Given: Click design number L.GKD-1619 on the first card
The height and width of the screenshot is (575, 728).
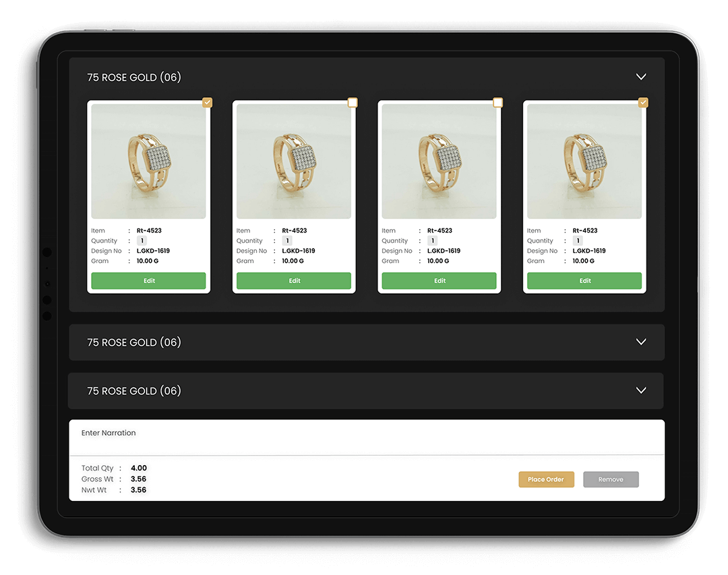Looking at the screenshot, I should 153,251.
